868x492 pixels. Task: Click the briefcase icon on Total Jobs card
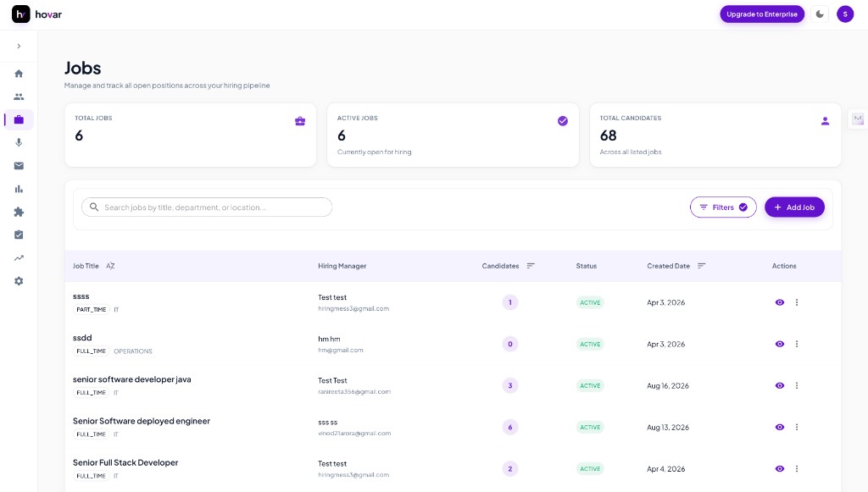tap(300, 121)
